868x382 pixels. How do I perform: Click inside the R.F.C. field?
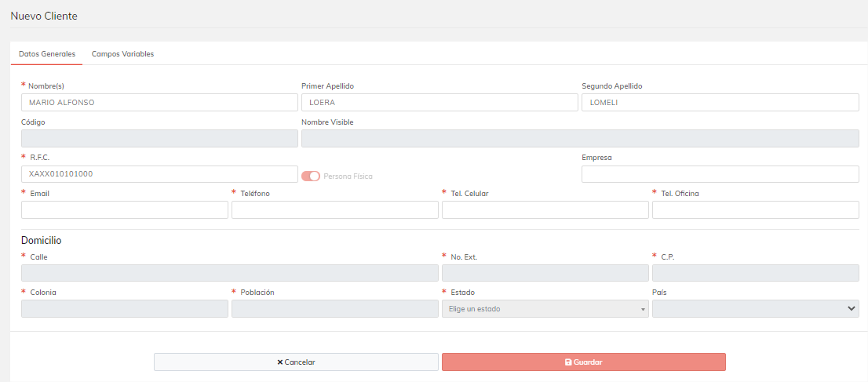click(x=159, y=174)
